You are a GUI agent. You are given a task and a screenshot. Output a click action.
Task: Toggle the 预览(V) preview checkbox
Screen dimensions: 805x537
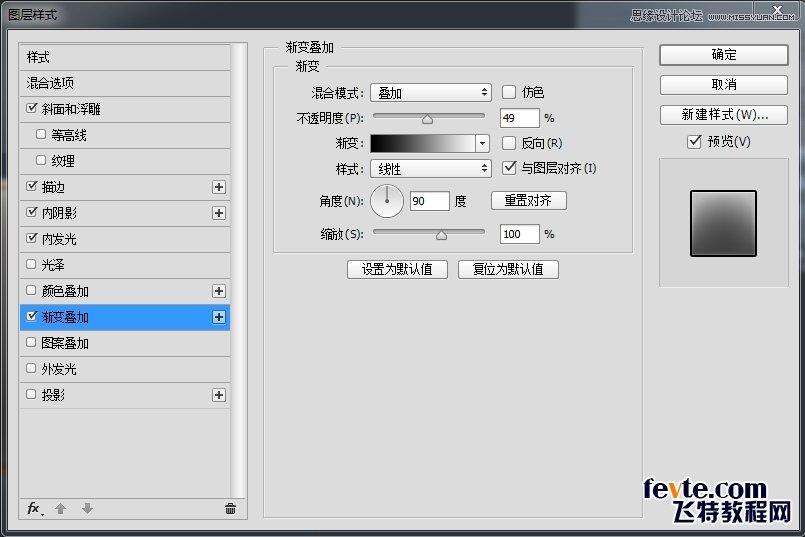694,141
